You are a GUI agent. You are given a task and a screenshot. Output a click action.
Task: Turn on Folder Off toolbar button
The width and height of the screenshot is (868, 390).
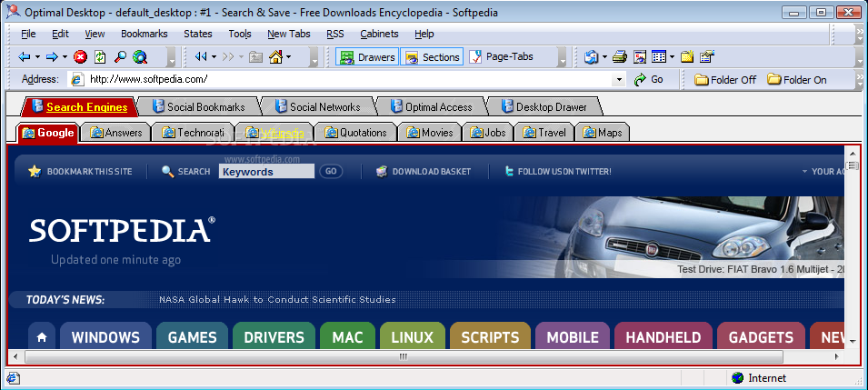click(x=725, y=80)
